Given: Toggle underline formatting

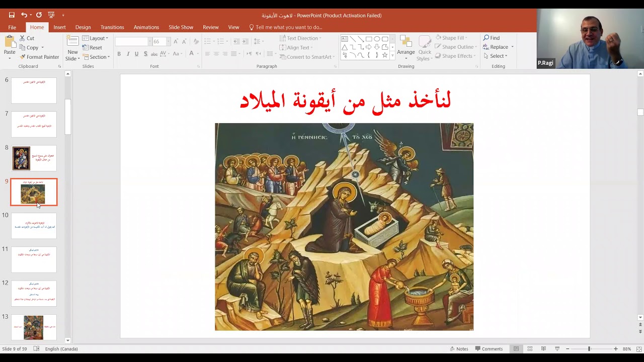Looking at the screenshot, I should pos(136,54).
